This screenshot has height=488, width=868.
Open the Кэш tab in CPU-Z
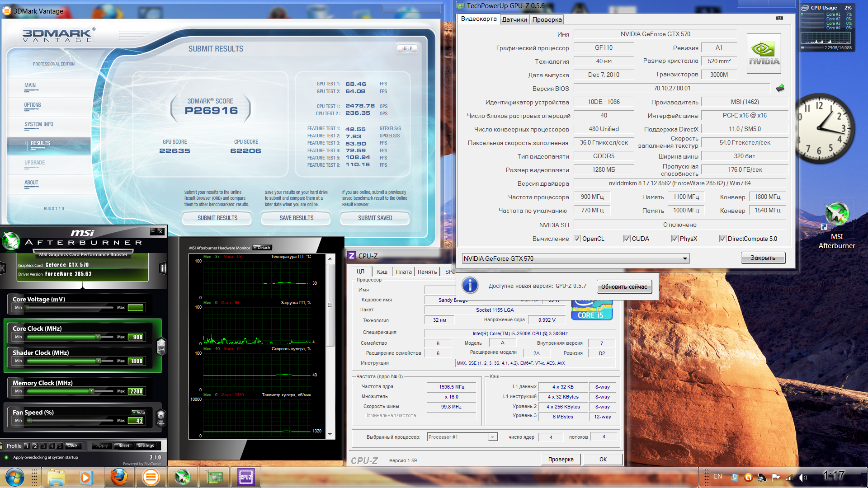382,272
